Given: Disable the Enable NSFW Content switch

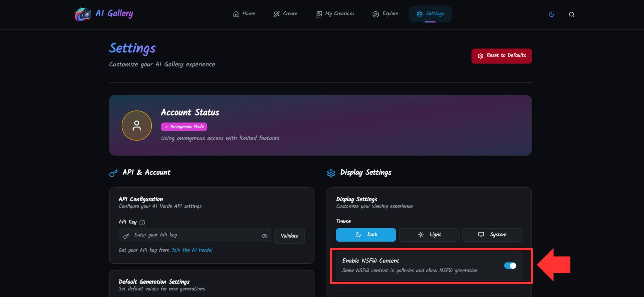Looking at the screenshot, I should tap(510, 266).
